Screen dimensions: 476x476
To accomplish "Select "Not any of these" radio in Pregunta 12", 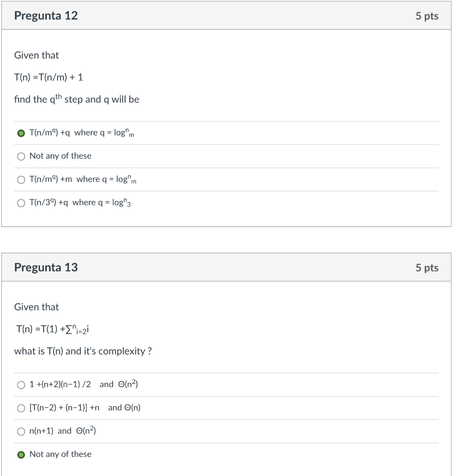I will (x=21, y=156).
